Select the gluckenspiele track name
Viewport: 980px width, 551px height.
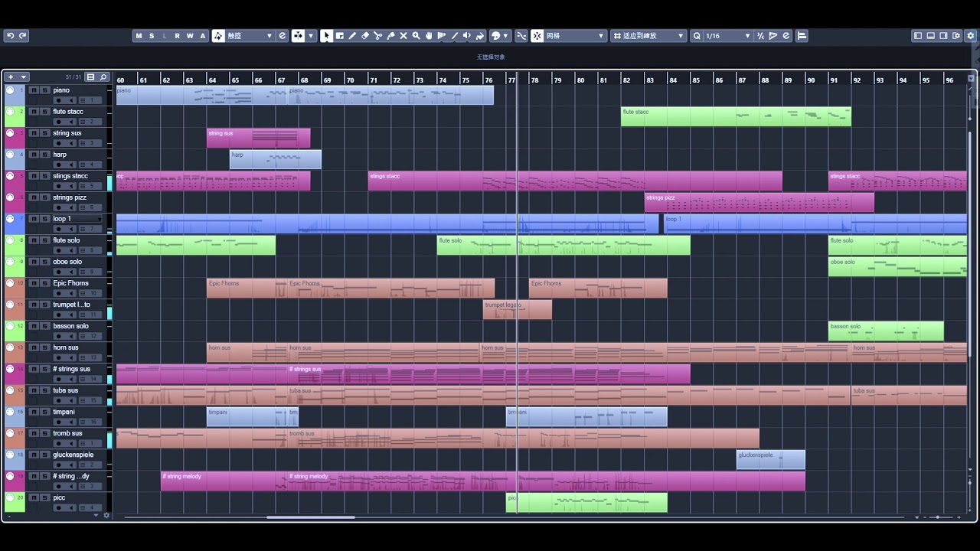pyautogui.click(x=73, y=455)
